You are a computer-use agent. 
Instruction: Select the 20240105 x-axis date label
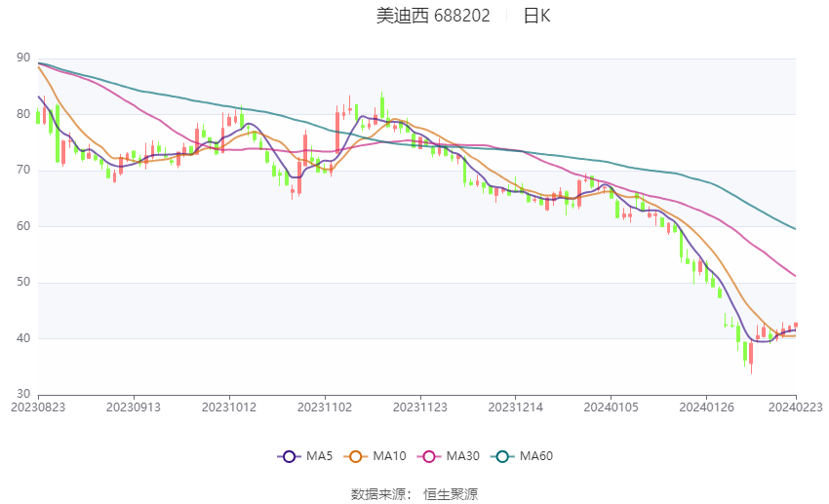(611, 407)
